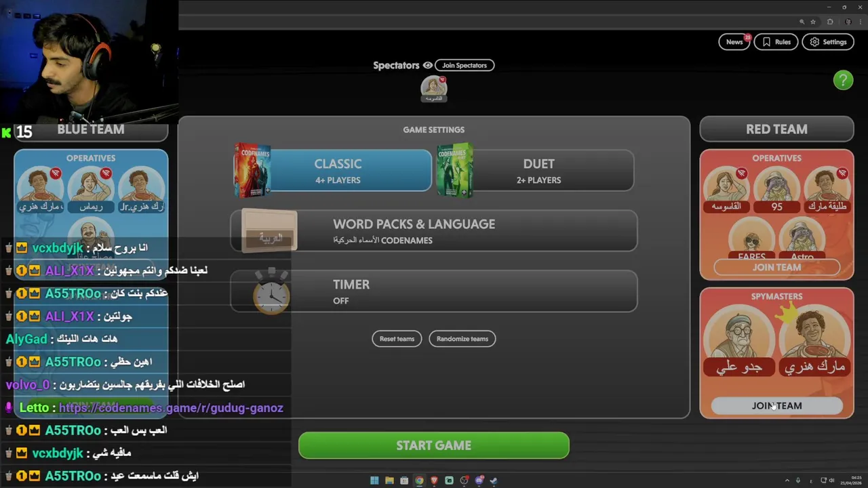Join the red team operatives

coord(776,267)
